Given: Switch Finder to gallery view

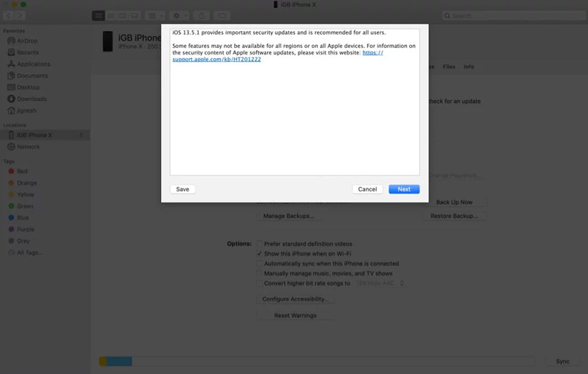Looking at the screenshot, I should point(135,15).
